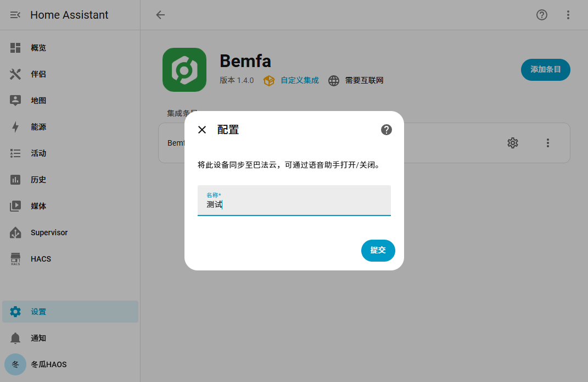Open 通知 notifications

70,338
